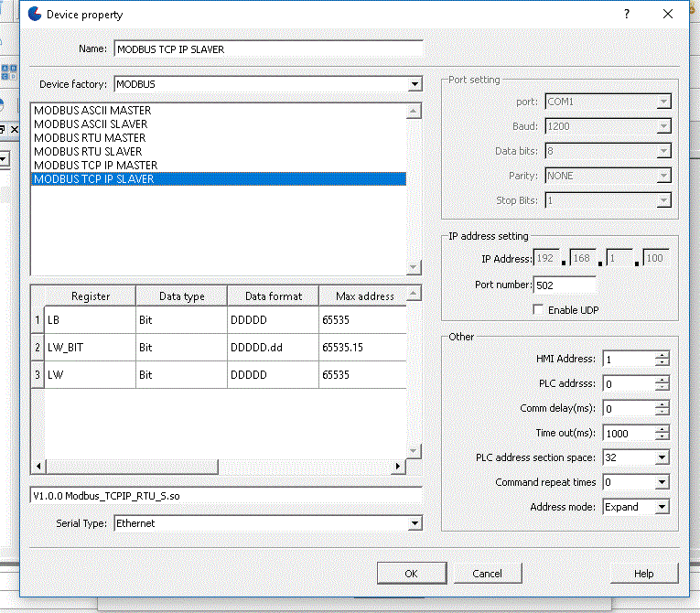Select the LB register cell
This screenshot has width=700, height=613.
(91, 319)
